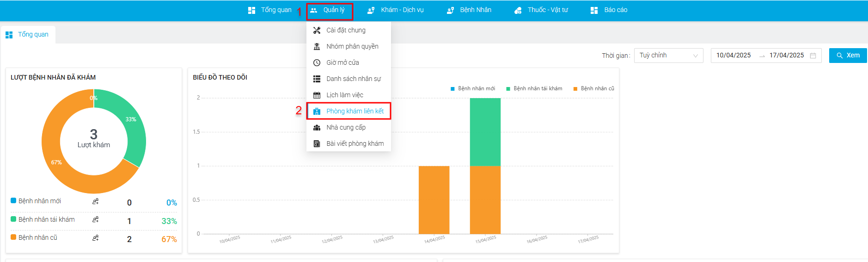Screen dimensions: 868x262
Task: Select Phòng khám liên kết entry
Action: [x=348, y=111]
